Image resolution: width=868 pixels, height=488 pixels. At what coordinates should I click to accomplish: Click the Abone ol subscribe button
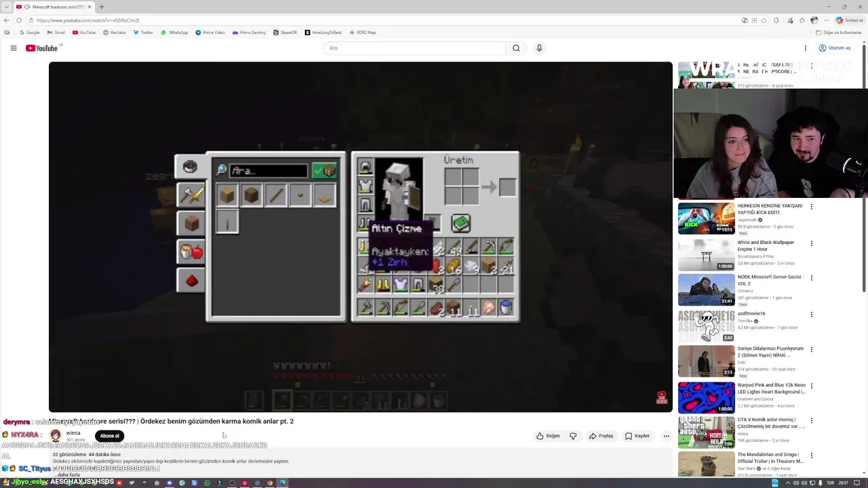pos(110,436)
